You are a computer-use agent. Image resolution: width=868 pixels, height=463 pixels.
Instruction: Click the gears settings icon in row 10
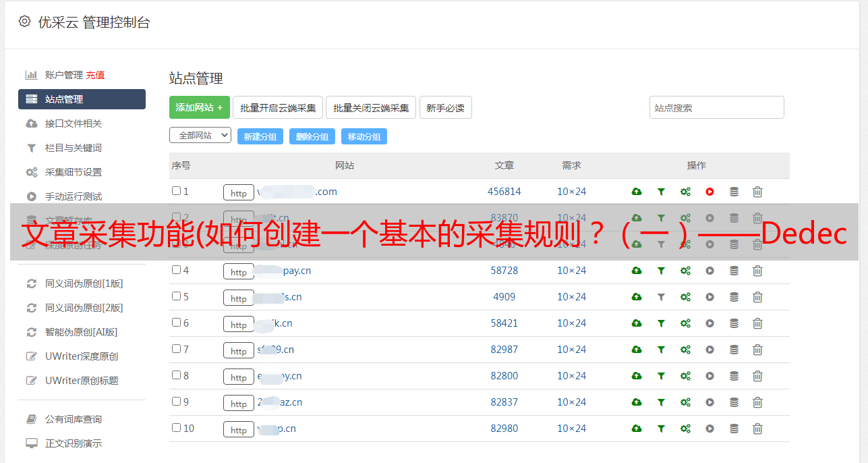point(685,429)
